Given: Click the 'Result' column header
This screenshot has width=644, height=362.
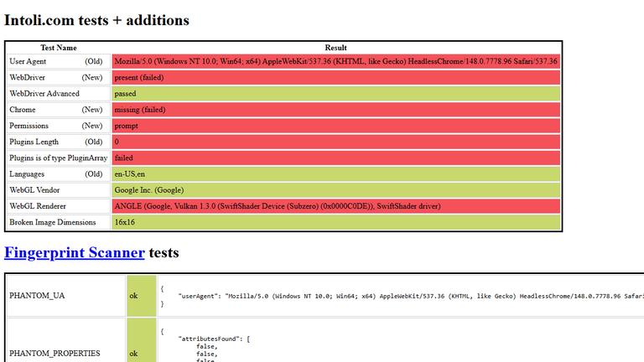Looking at the screenshot, I should pyautogui.click(x=336, y=48).
